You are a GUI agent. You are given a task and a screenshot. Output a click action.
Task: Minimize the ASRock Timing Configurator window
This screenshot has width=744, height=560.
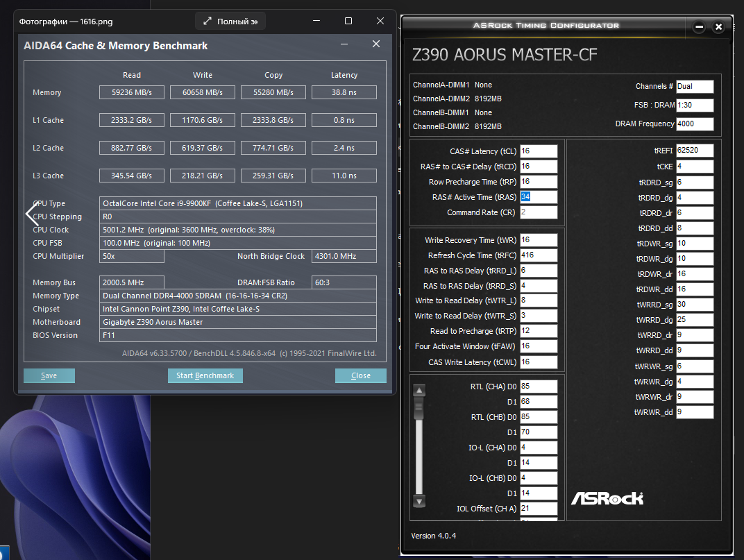pyautogui.click(x=699, y=27)
